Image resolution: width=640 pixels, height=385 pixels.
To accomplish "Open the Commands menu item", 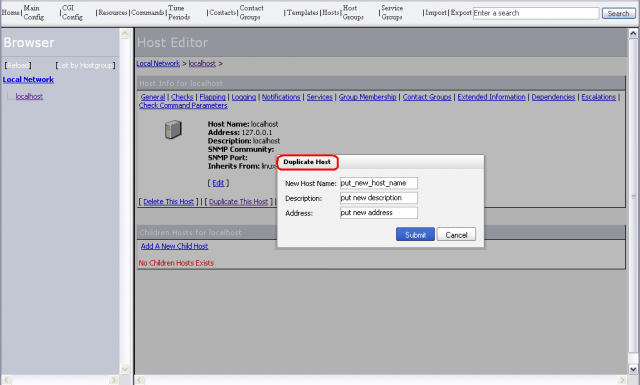I will pos(147,13).
